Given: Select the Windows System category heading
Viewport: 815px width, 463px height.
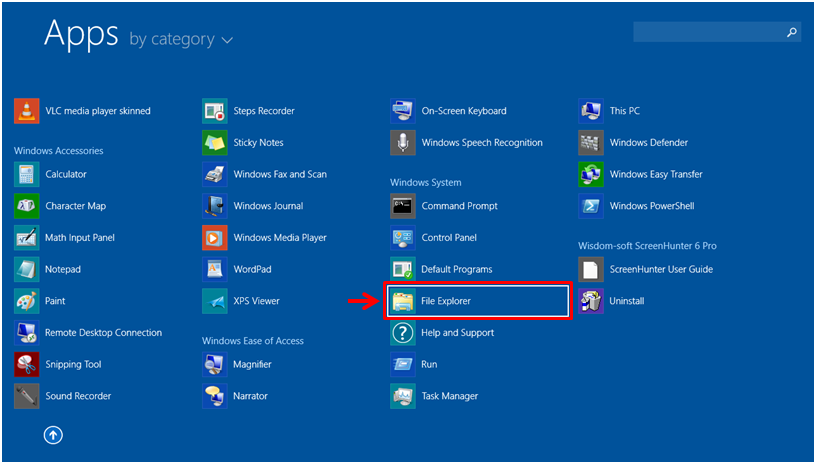Looking at the screenshot, I should (x=426, y=182).
